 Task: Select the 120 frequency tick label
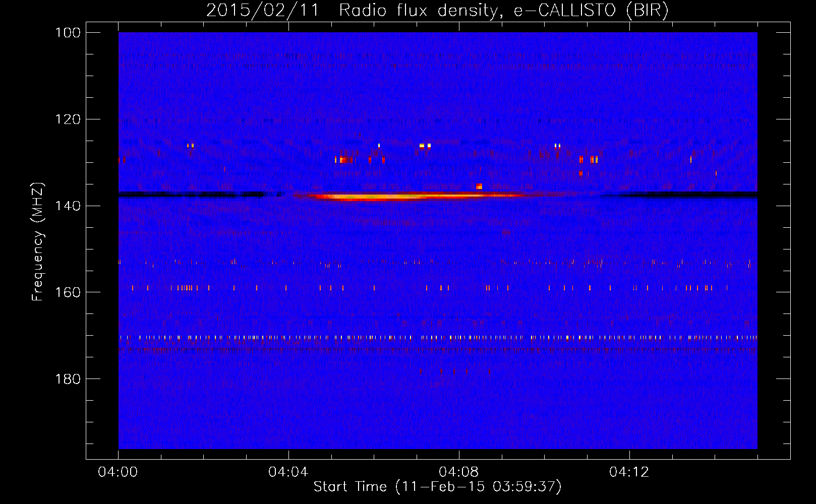pyautogui.click(x=68, y=119)
